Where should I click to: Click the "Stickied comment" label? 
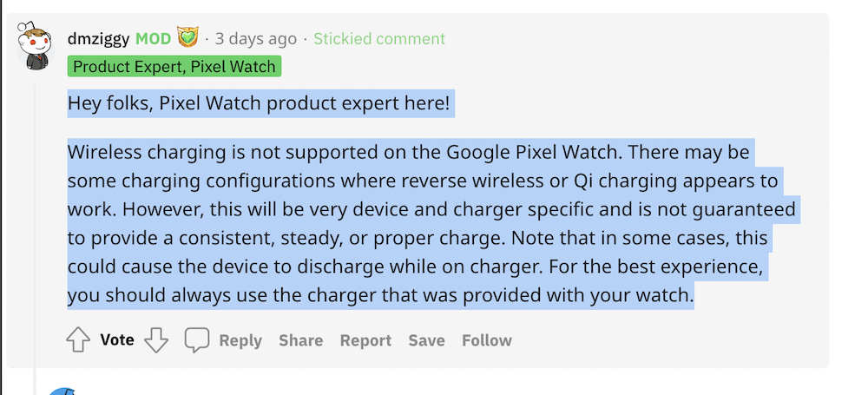point(379,39)
